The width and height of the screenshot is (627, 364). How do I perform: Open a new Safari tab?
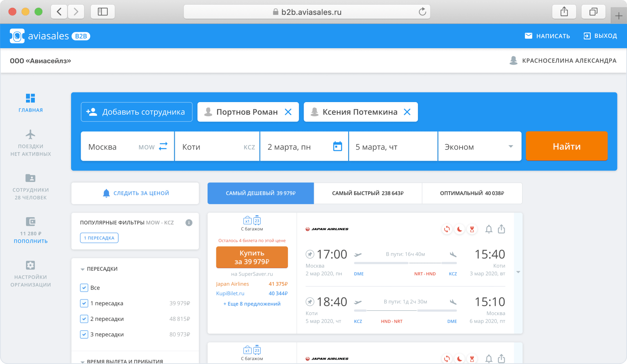click(x=619, y=16)
